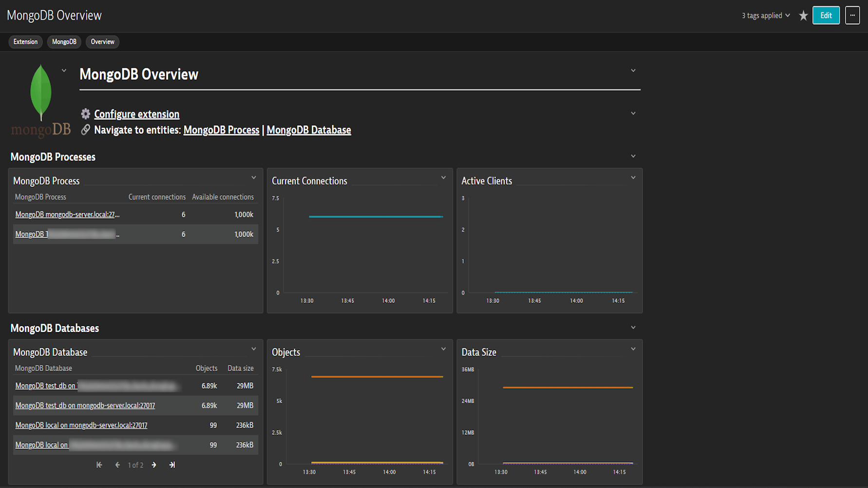Click the 1 of 2 page indicator
This screenshot has height=488, width=868.
pos(135,466)
